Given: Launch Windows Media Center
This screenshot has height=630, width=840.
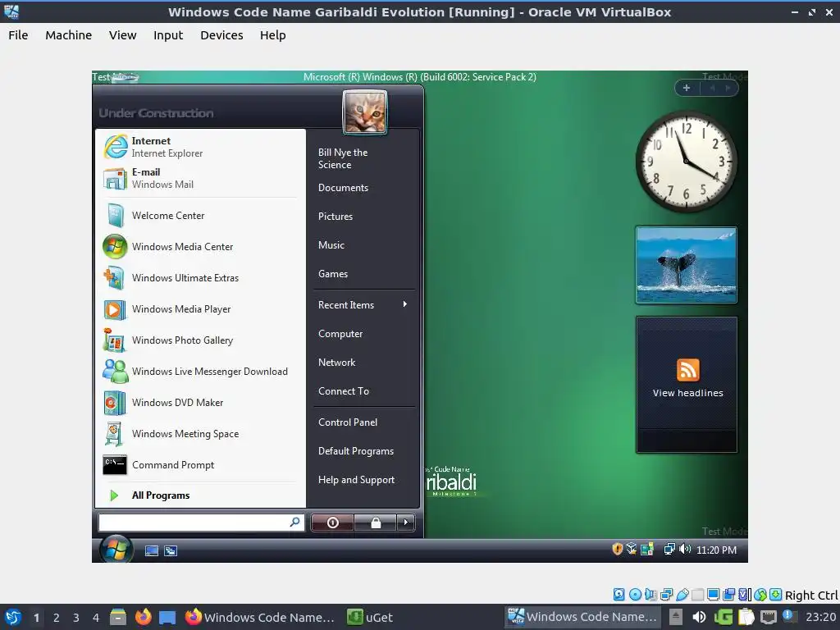Looking at the screenshot, I should pyautogui.click(x=199, y=246).
